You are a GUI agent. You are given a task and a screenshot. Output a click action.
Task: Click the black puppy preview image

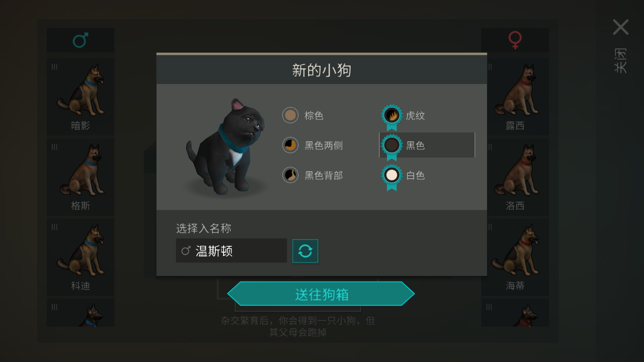[226, 147]
